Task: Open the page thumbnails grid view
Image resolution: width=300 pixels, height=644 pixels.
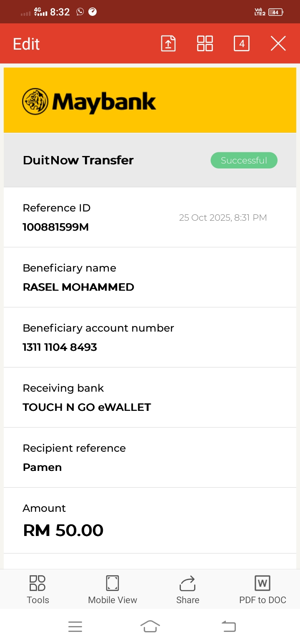Action: click(x=205, y=43)
